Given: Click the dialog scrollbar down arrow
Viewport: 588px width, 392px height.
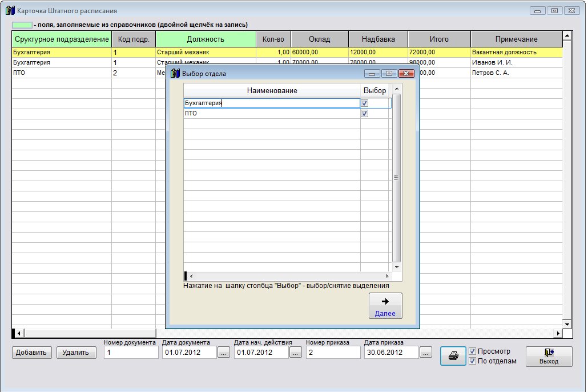Looking at the screenshot, I should click(x=396, y=267).
